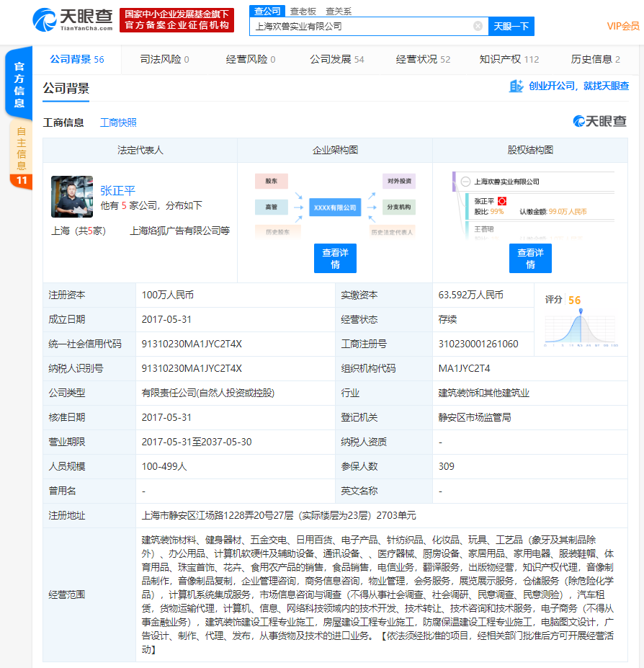Click the operating status value 存续
Screen dimensions: 644x668
[447, 319]
